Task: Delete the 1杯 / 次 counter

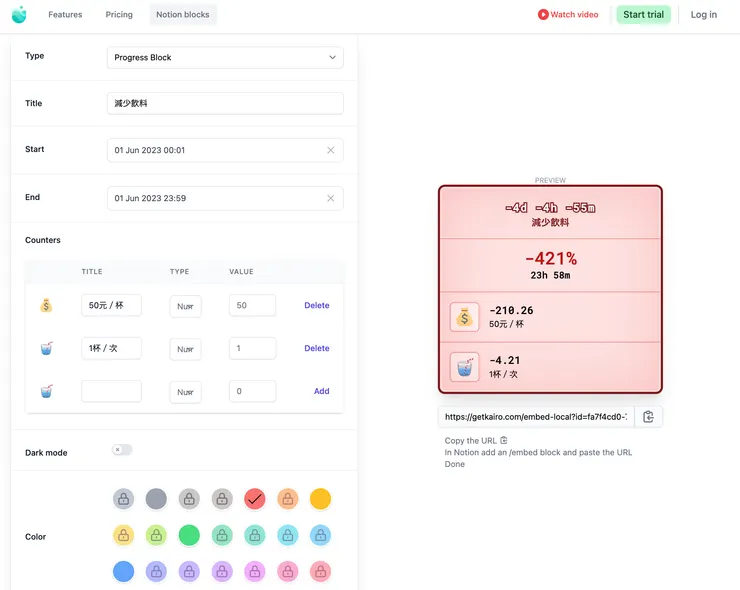Action: point(317,348)
